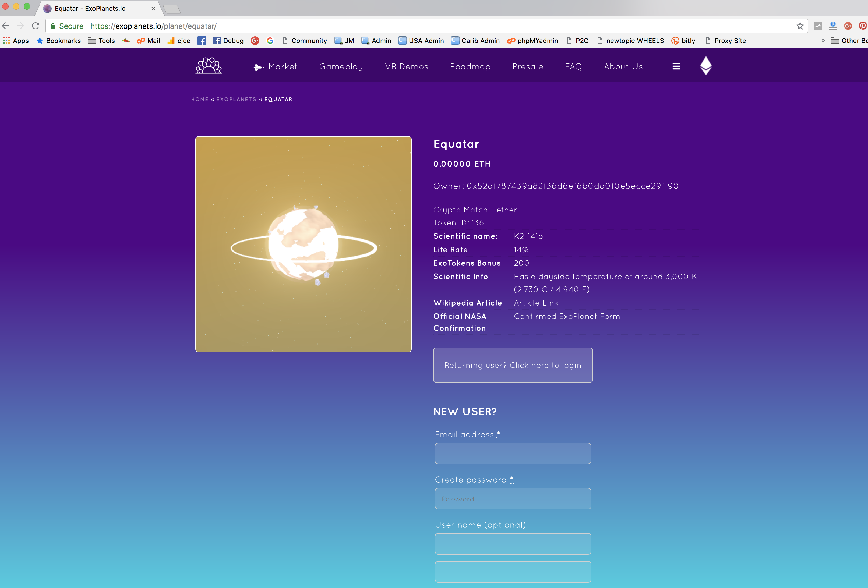This screenshot has height=588, width=868.
Task: Toggle the bookmark star in the address bar
Action: tap(800, 26)
